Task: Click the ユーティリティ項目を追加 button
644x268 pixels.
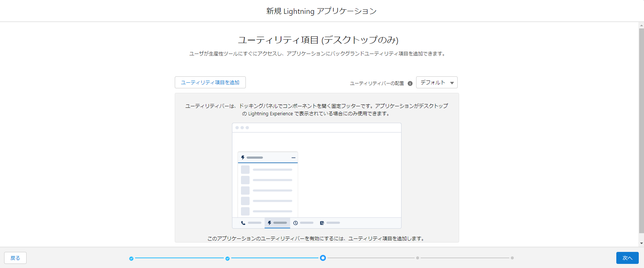Action: point(210,82)
